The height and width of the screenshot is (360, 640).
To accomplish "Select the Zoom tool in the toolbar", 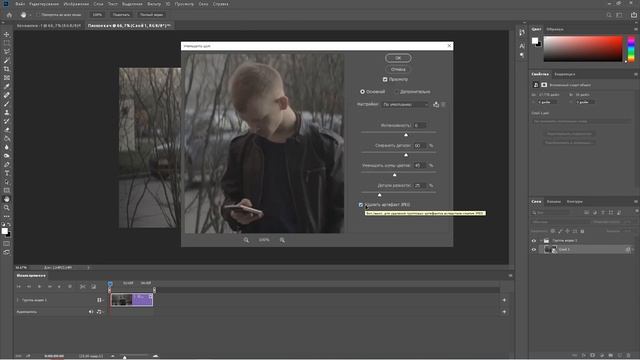I will click(7, 208).
